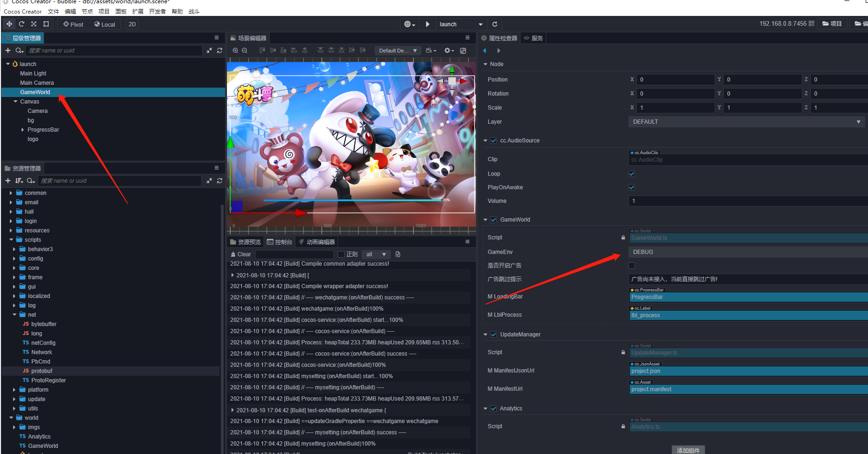Go back in the inspector history
This screenshot has height=454, width=868.
(485, 51)
